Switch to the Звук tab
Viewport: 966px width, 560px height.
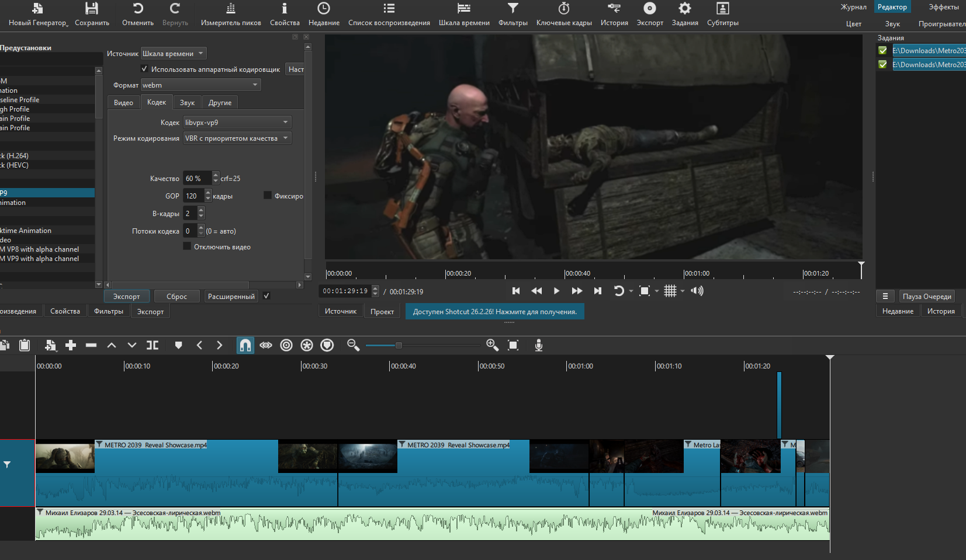point(187,103)
